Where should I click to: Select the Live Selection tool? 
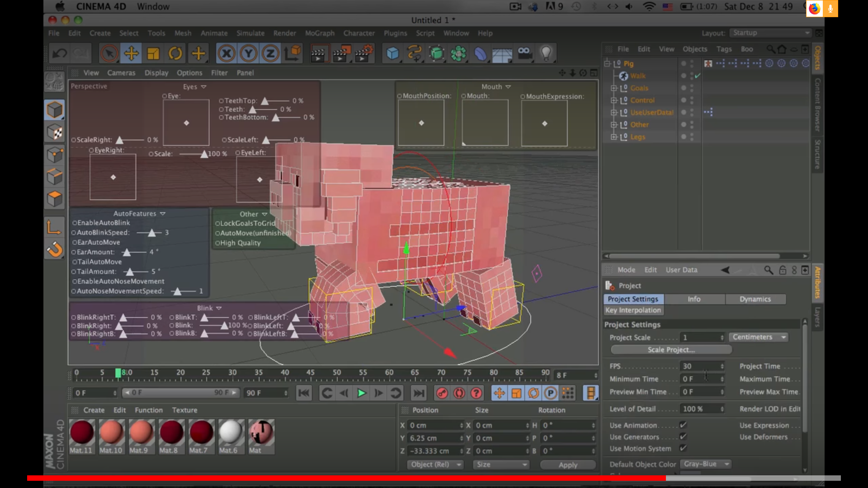click(109, 53)
